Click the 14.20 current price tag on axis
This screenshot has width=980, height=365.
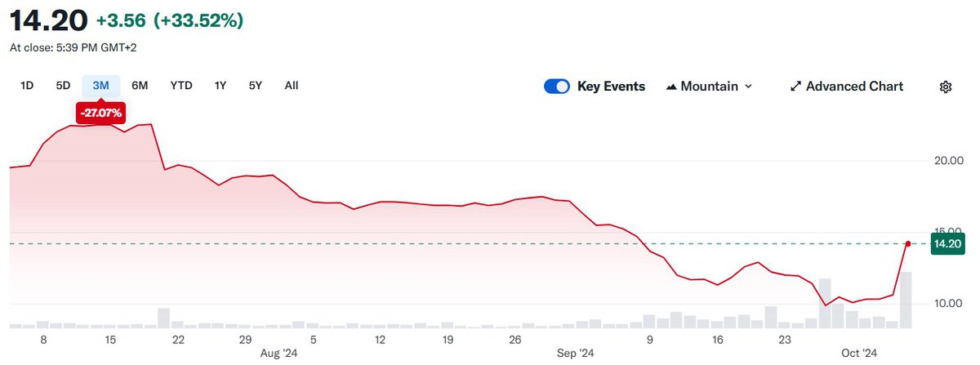click(948, 243)
